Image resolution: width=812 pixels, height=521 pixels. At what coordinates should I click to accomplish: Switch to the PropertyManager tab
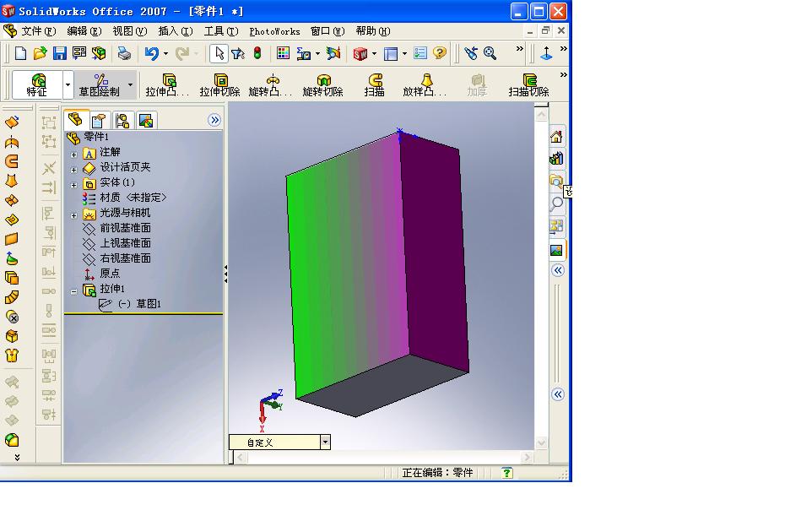99,122
